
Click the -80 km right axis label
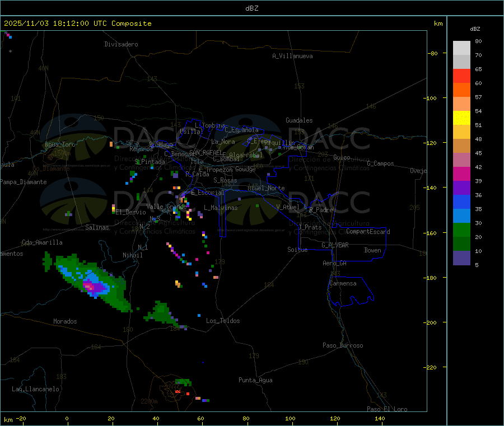[x=432, y=53]
